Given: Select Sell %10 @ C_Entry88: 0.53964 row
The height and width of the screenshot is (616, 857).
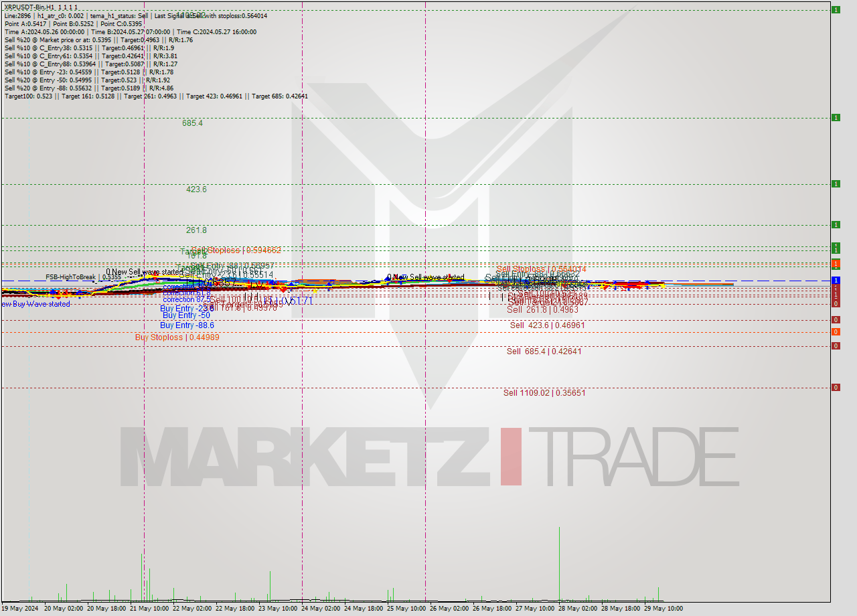Looking at the screenshot, I should click(90, 64).
